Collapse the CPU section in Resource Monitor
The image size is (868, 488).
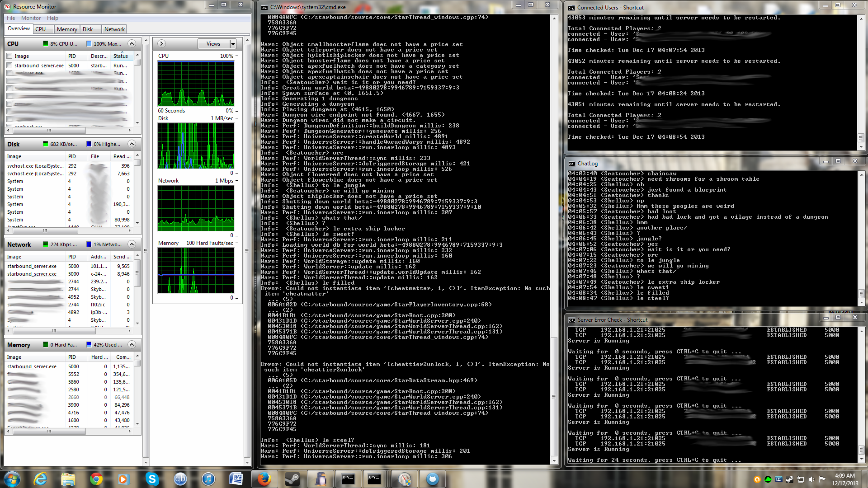[x=132, y=44]
